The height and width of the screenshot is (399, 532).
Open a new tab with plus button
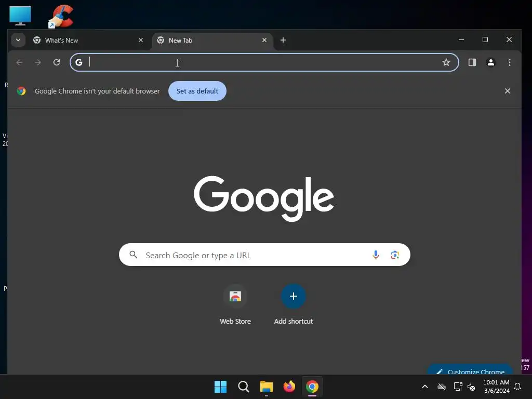pos(283,40)
